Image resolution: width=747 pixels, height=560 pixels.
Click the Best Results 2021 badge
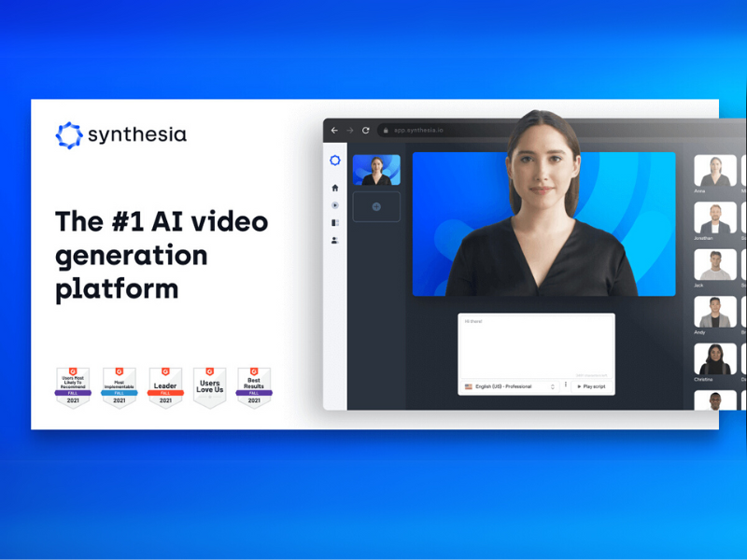tap(254, 387)
